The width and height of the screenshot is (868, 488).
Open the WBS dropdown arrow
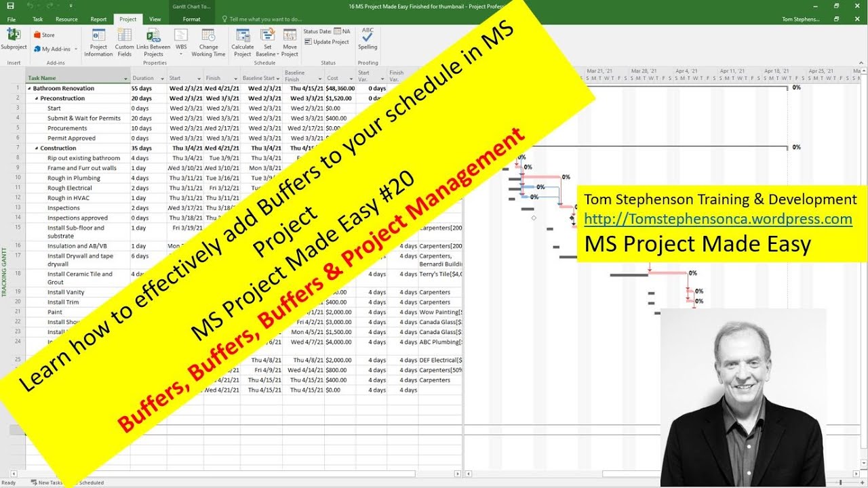[x=181, y=54]
